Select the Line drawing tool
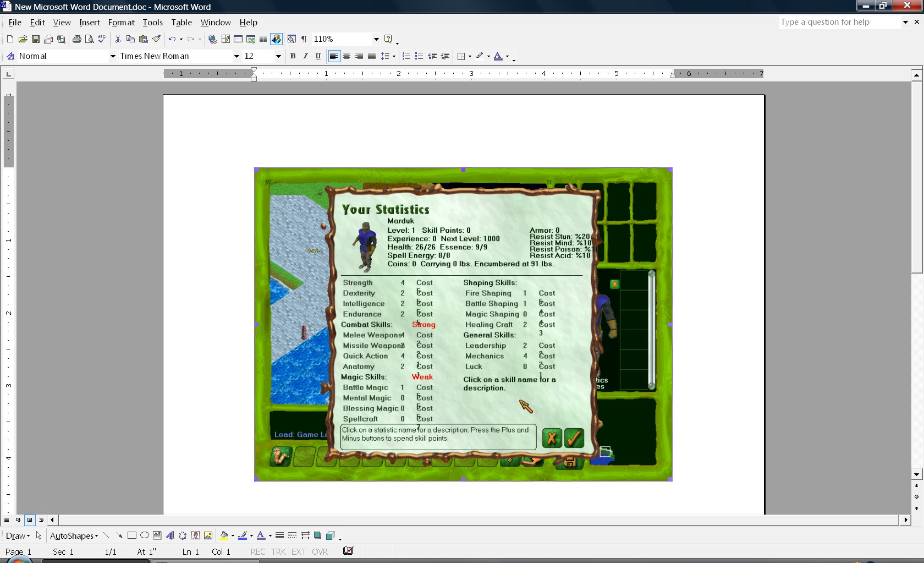The height and width of the screenshot is (563, 924). coord(107,535)
